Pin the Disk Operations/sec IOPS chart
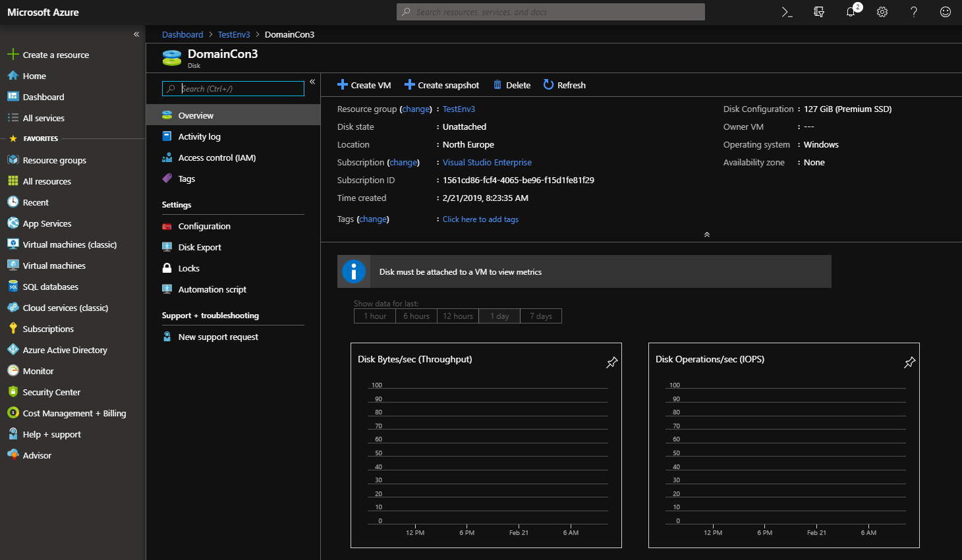Image resolution: width=962 pixels, height=560 pixels. click(x=910, y=362)
